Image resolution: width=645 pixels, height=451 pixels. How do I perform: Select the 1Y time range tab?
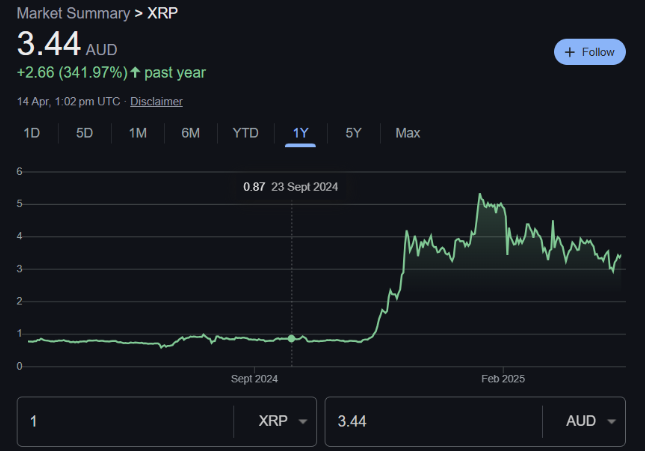[x=300, y=133]
